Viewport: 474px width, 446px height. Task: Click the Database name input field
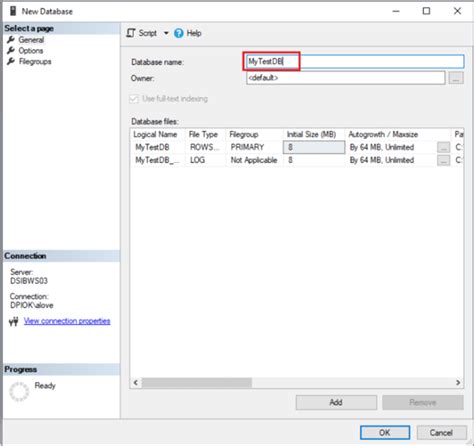[x=355, y=62]
